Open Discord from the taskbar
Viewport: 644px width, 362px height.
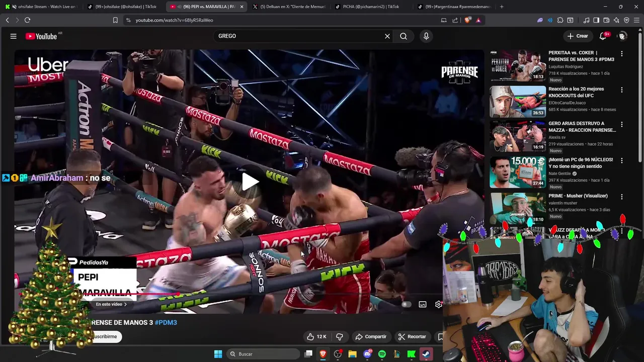click(367, 354)
